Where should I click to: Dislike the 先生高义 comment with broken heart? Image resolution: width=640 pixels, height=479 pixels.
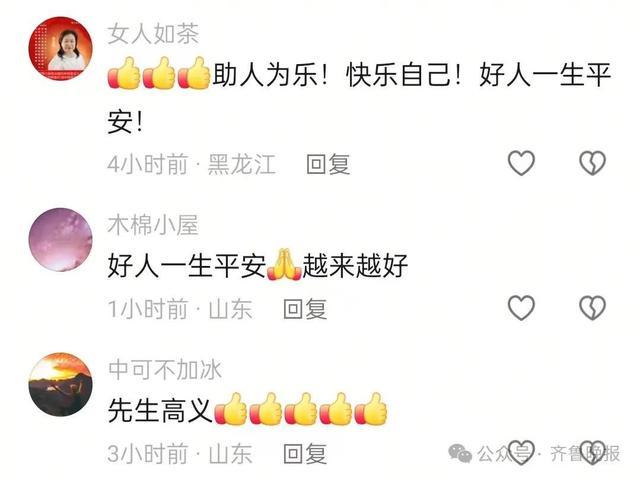tap(593, 452)
